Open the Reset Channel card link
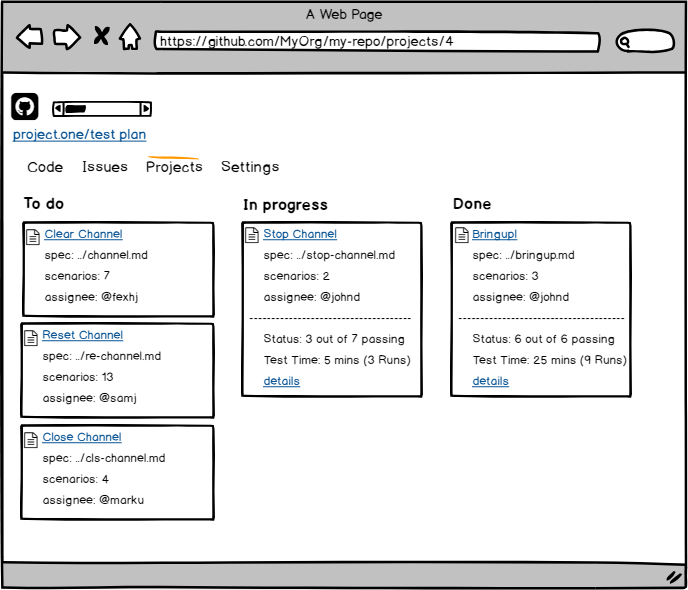This screenshot has width=688, height=590. (x=82, y=335)
